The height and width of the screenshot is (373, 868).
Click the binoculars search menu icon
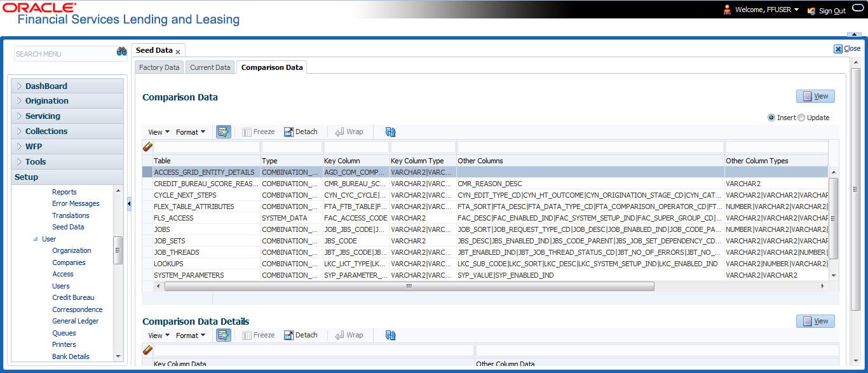point(121,52)
